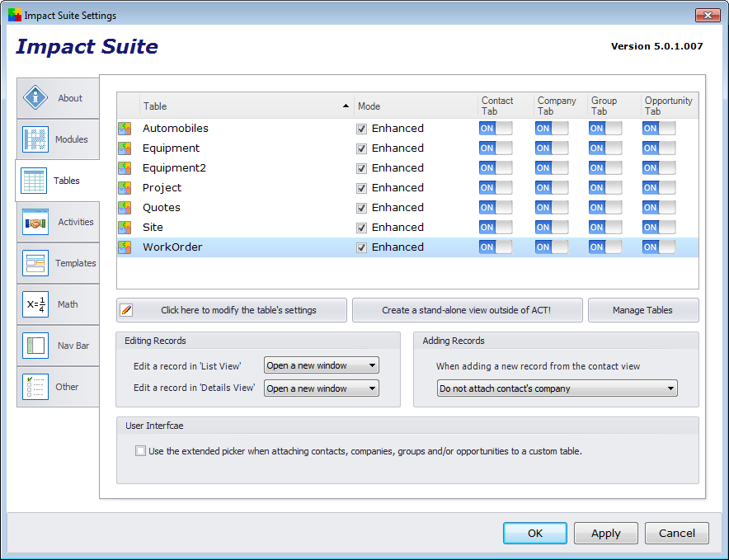The width and height of the screenshot is (729, 560).
Task: Click the Tables grid icon
Action: pyautogui.click(x=34, y=181)
